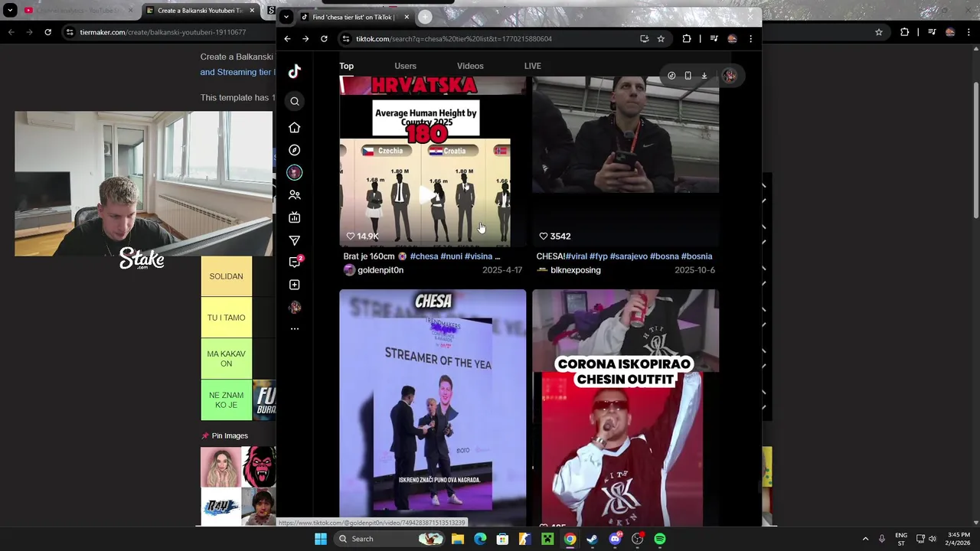
Task: Select the blonde woman image in tiermaker pool
Action: coord(220,467)
